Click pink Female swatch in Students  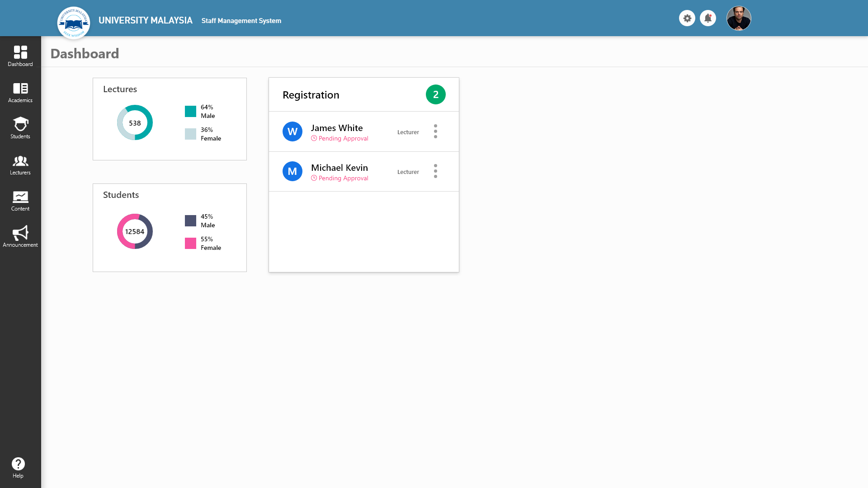click(x=190, y=243)
